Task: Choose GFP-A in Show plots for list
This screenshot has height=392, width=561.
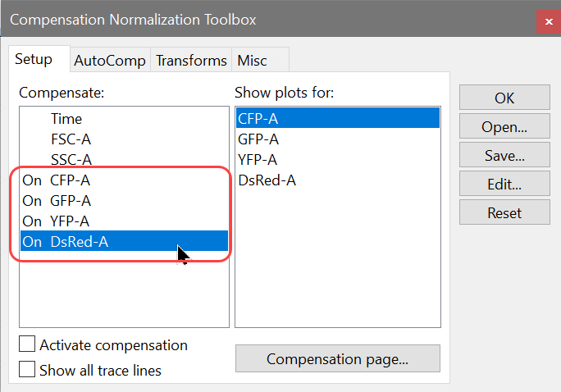Action: 258,139
